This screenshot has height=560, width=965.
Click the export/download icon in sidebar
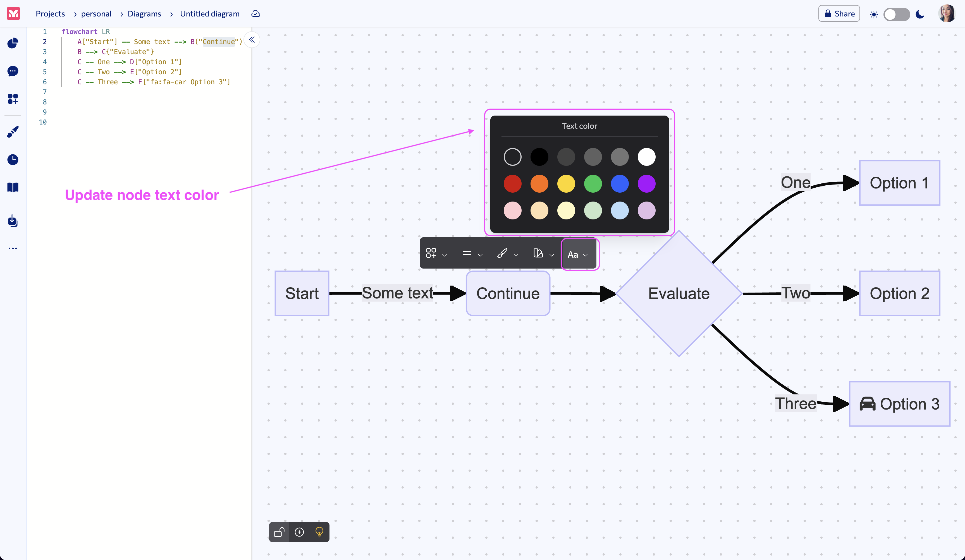coord(13,221)
